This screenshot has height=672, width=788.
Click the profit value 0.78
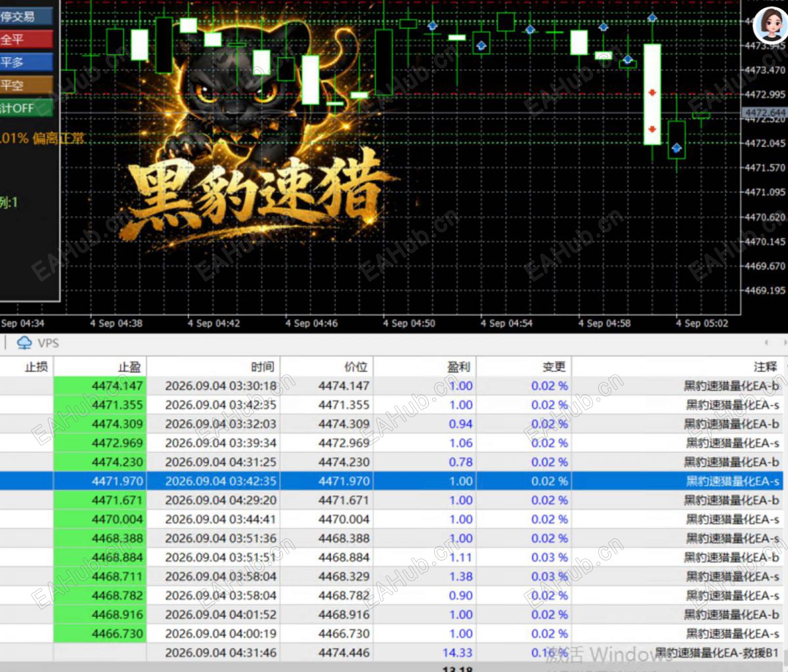coord(460,462)
